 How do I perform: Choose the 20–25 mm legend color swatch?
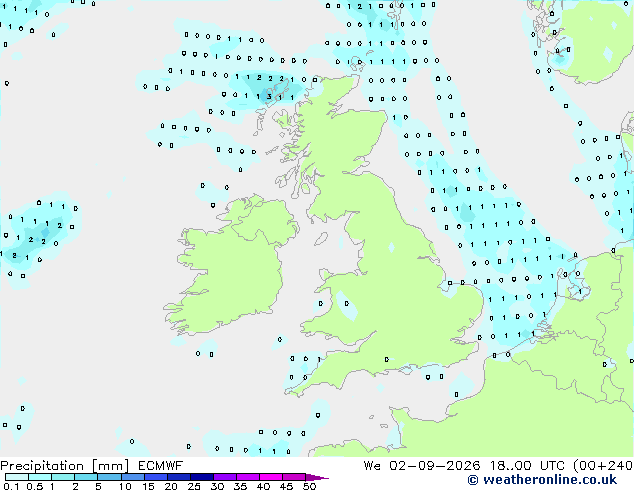pyautogui.click(x=178, y=477)
